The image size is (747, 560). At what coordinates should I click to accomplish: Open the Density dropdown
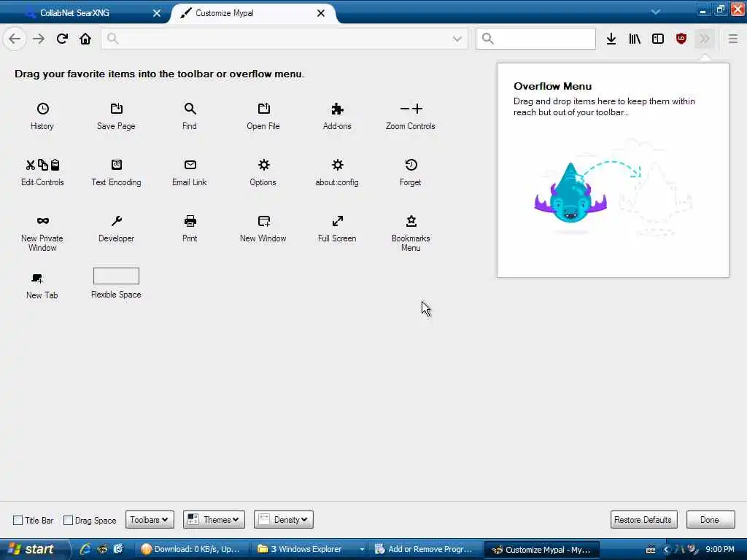point(284,519)
